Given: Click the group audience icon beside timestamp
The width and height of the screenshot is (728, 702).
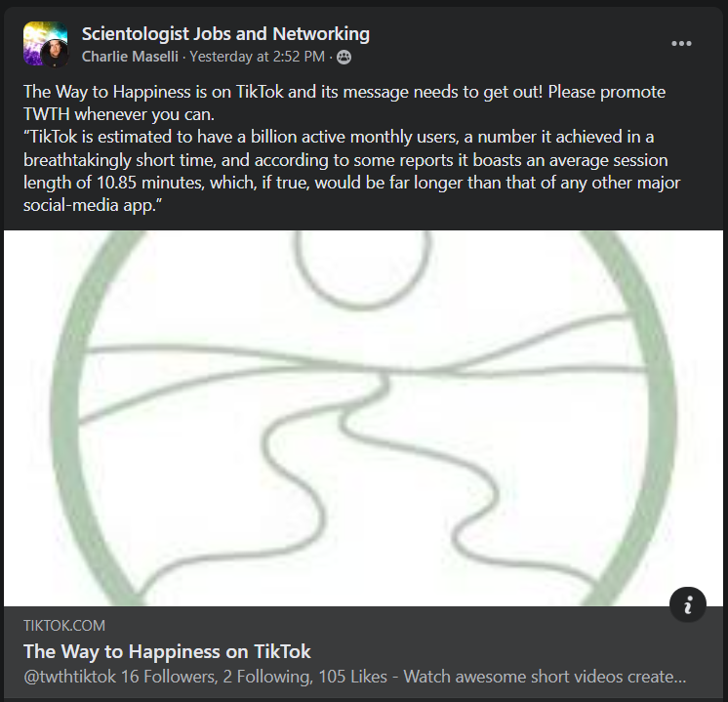Looking at the screenshot, I should [344, 58].
